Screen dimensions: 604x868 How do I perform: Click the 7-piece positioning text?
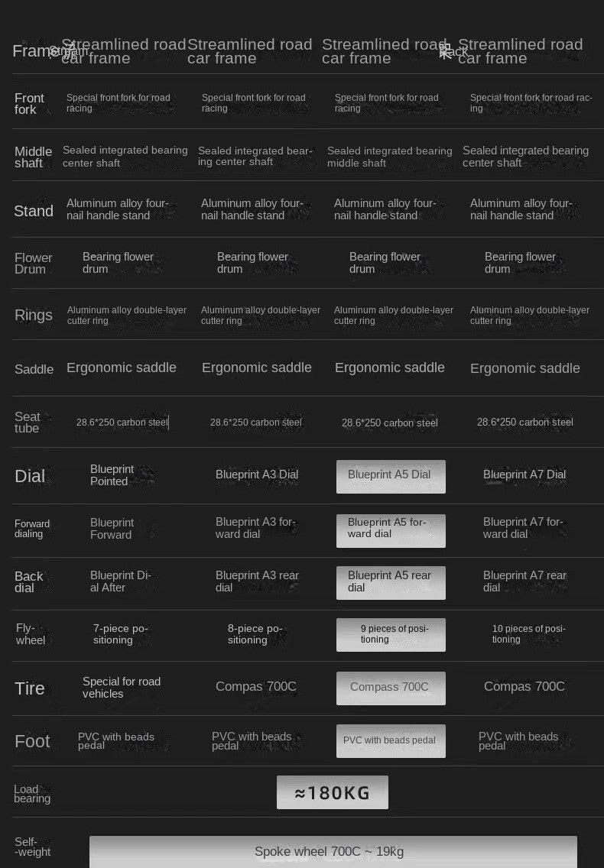coord(120,634)
